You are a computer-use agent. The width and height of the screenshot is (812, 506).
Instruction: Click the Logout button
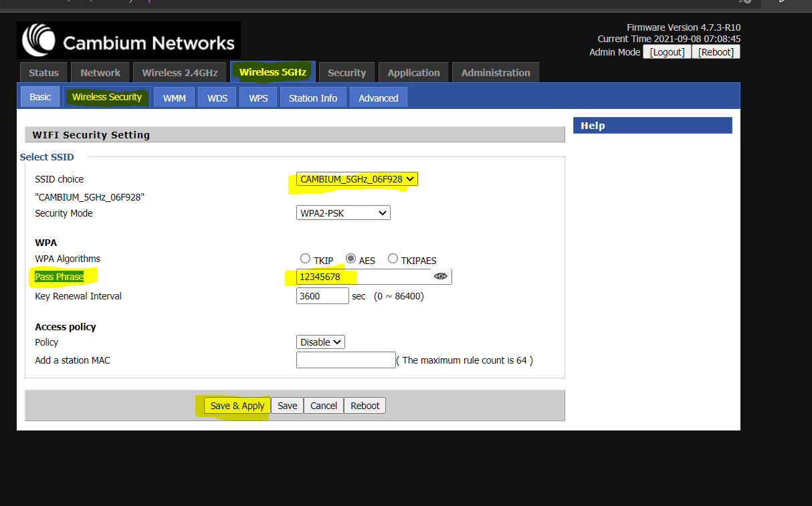point(666,52)
